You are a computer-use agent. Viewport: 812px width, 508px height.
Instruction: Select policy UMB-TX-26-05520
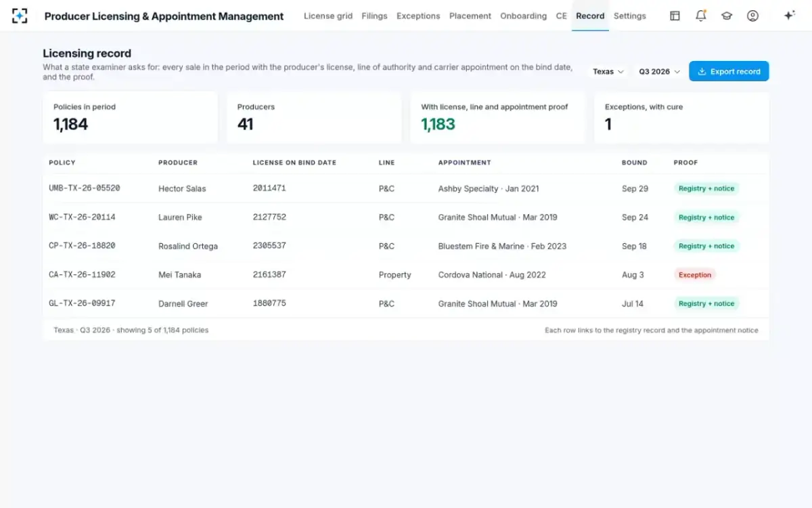[x=85, y=188]
